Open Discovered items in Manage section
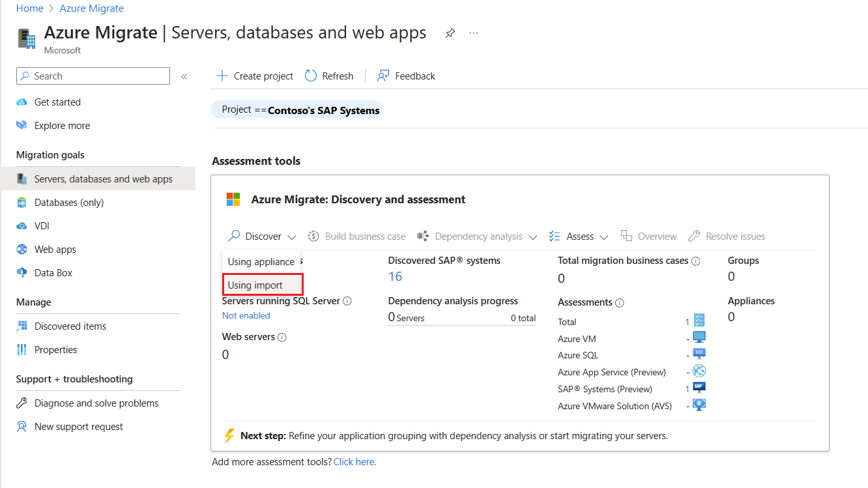Image resolution: width=868 pixels, height=488 pixels. coord(70,326)
